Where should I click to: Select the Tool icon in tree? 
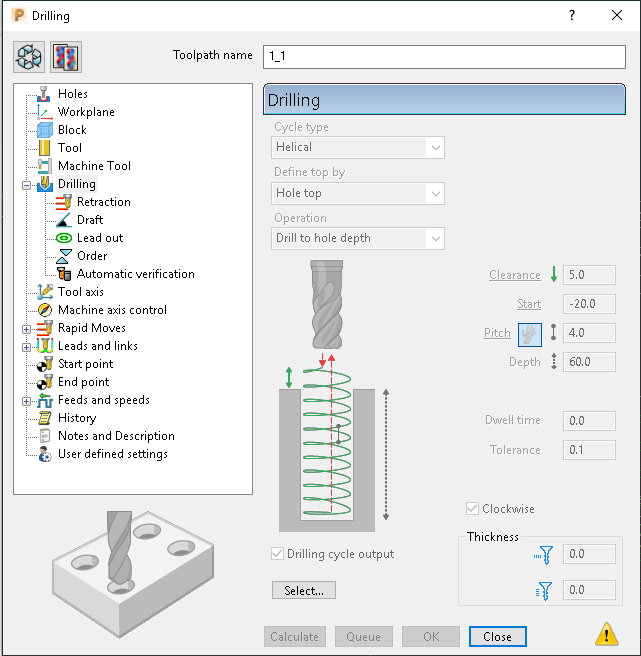tap(44, 148)
